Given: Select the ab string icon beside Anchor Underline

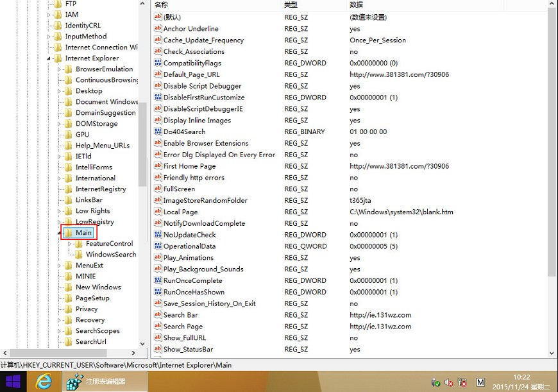Looking at the screenshot, I should tap(158, 29).
